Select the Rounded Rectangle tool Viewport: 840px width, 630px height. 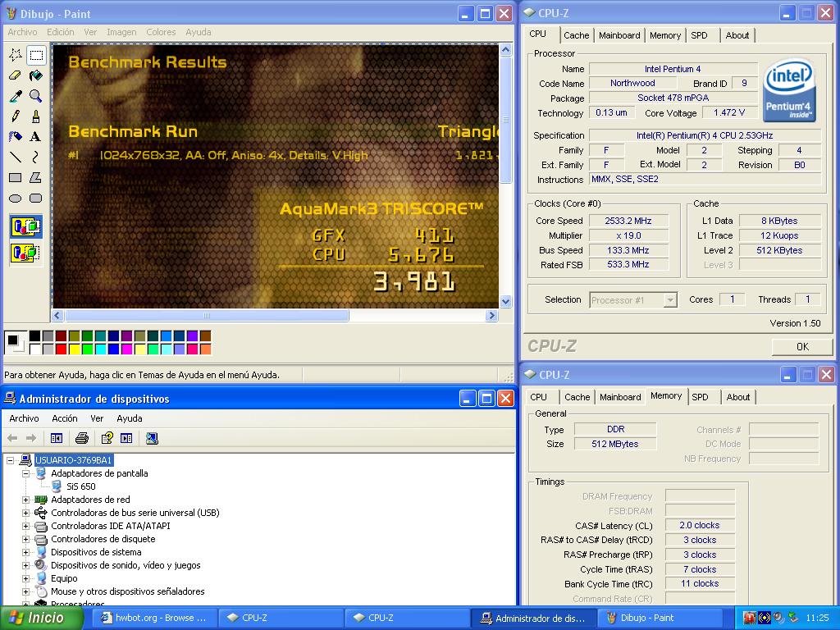(36, 198)
